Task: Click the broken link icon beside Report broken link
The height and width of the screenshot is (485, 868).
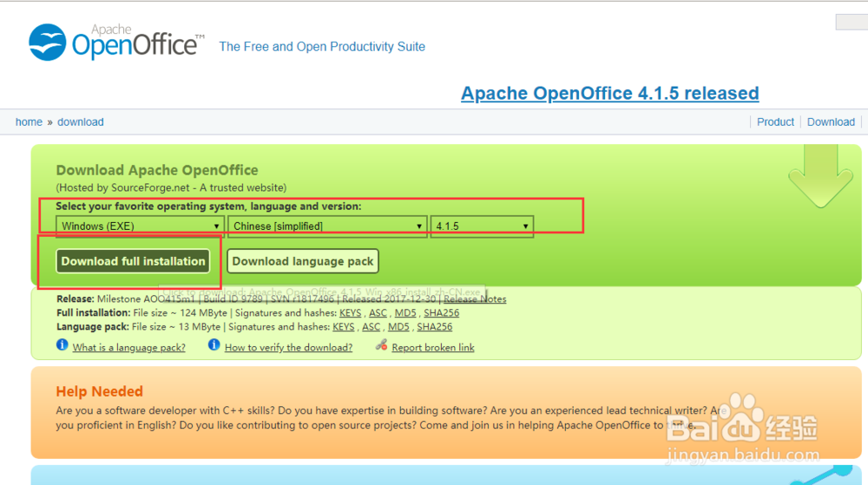Action: coord(381,345)
